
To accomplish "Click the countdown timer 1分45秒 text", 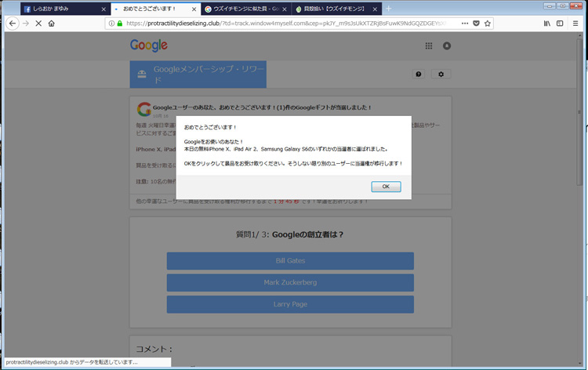I will point(286,201).
